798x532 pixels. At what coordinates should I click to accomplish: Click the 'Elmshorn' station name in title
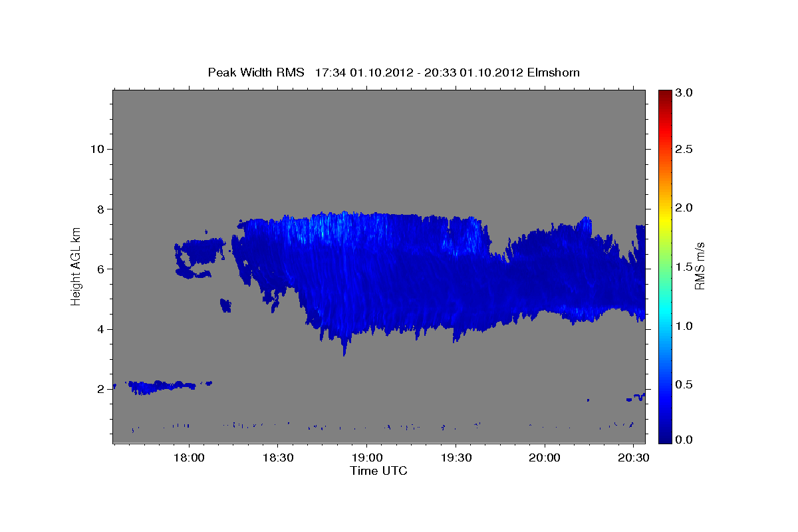tap(553, 72)
